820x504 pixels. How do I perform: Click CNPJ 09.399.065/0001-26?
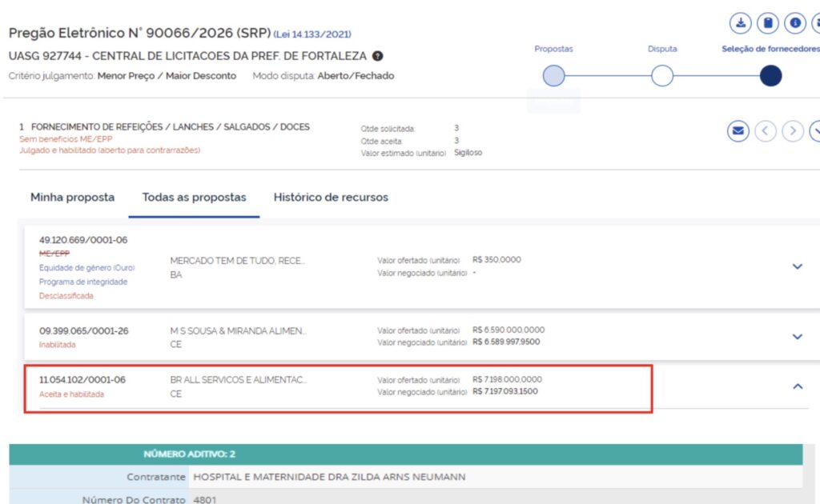point(83,331)
